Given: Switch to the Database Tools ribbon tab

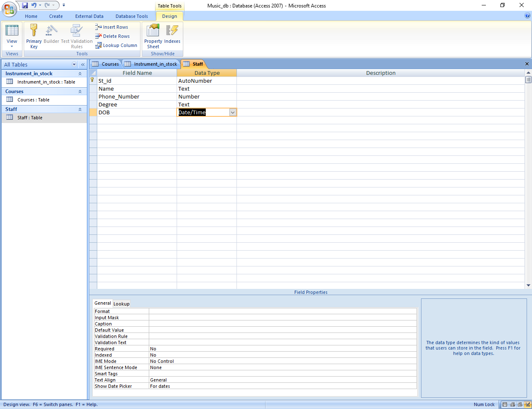Looking at the screenshot, I should click(x=131, y=16).
